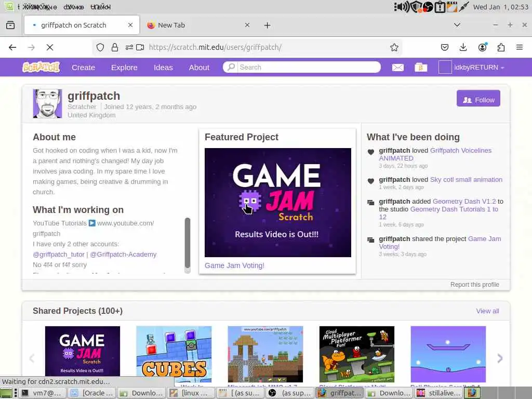Open a new tab with plus button
This screenshot has width=532, height=399.
[x=268, y=25]
